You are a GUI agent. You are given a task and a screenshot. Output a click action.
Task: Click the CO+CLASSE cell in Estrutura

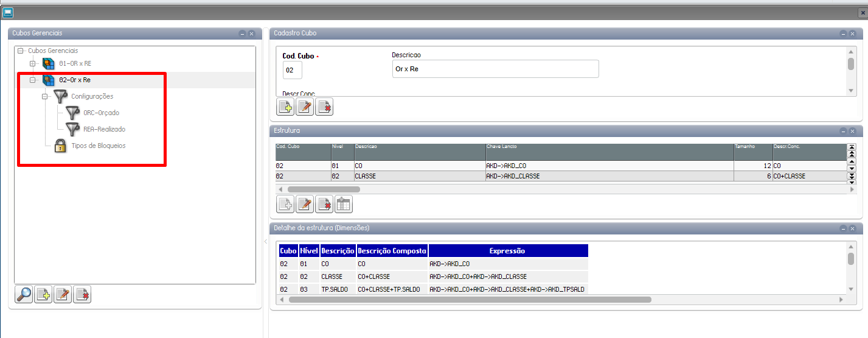coord(809,176)
